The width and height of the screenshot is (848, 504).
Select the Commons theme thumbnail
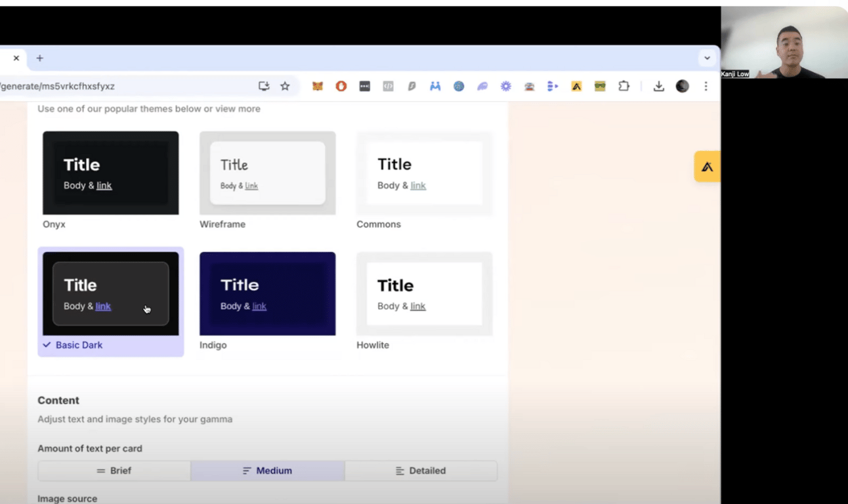[425, 173]
